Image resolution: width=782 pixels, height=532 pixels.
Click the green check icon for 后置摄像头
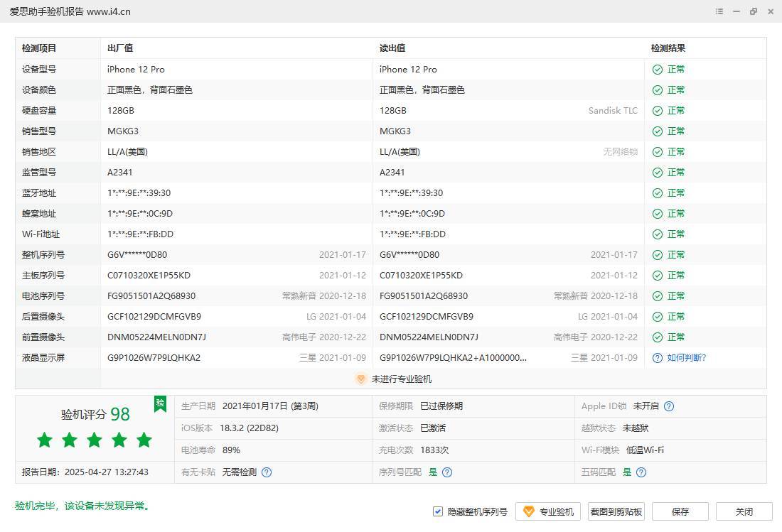pyautogui.click(x=658, y=317)
